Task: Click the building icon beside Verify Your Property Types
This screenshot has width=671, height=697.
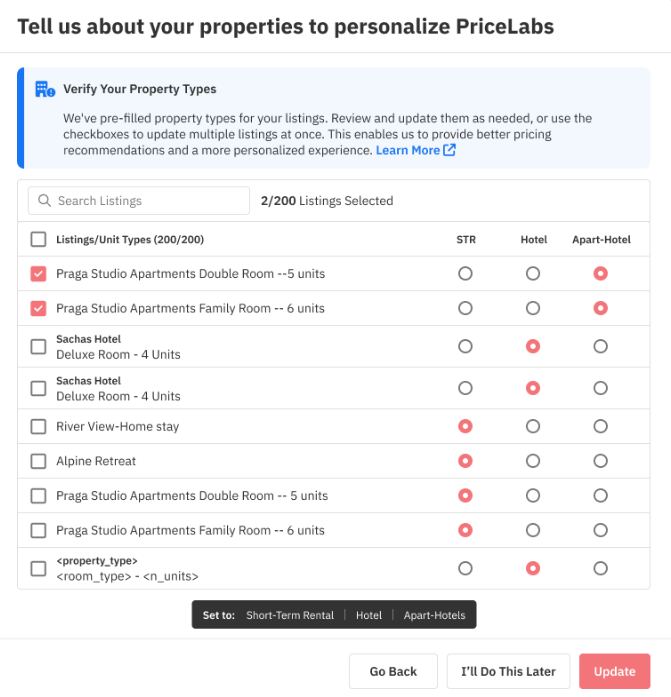Action: (x=45, y=89)
